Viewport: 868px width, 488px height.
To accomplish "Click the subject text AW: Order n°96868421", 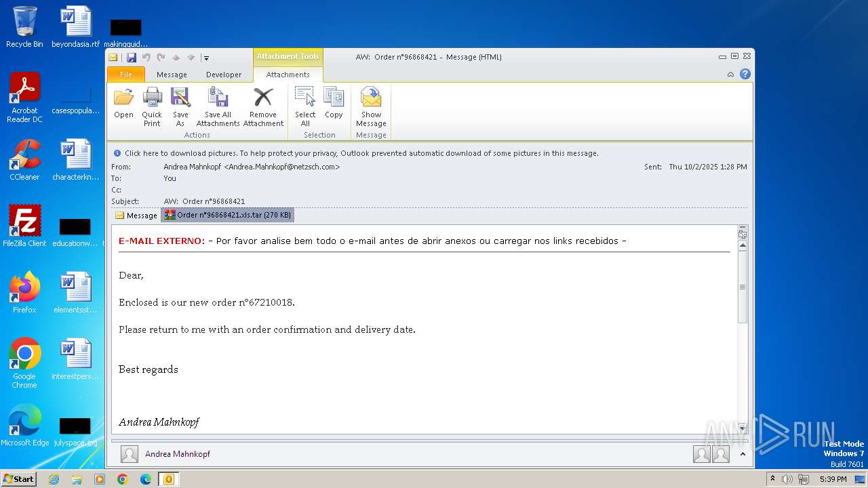I will 204,201.
